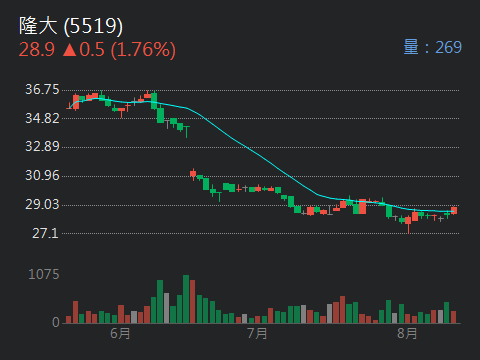
Task: Click the stock title 隆大 (5519)
Action: tap(71, 26)
